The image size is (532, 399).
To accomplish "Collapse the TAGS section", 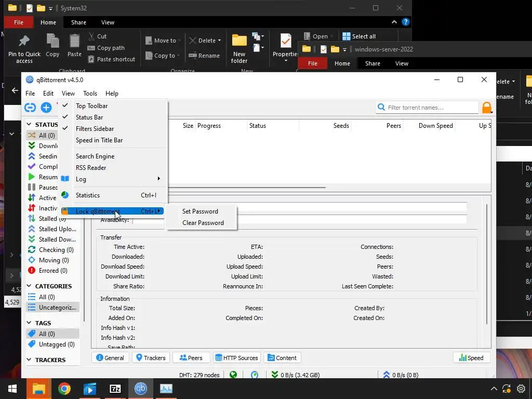I will click(x=29, y=323).
